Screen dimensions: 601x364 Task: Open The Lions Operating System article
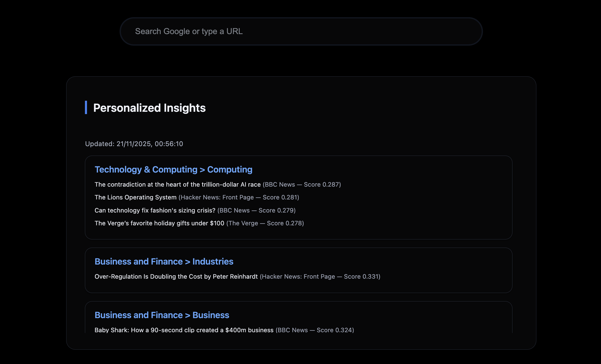[135, 197]
